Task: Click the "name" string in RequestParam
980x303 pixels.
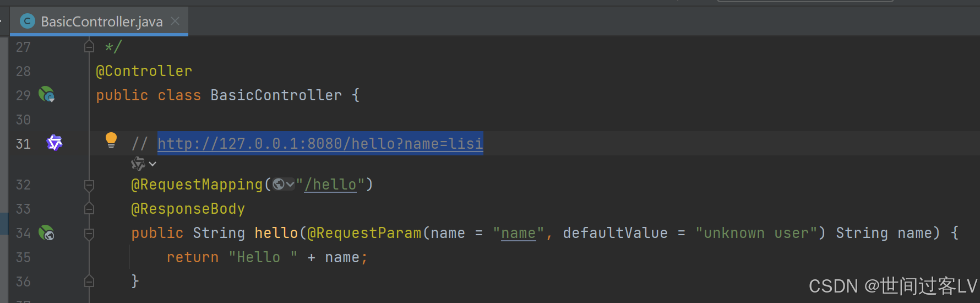Action: [519, 233]
